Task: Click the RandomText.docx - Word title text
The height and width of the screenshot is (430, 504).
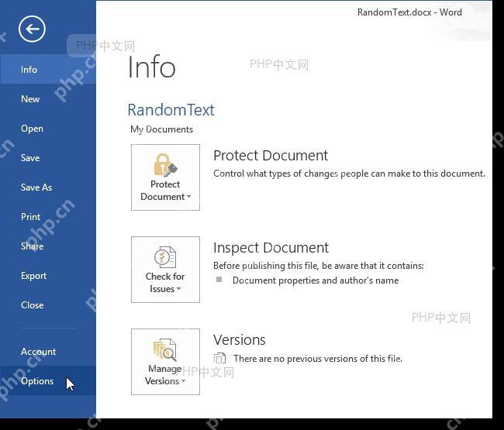Action: 409,12
